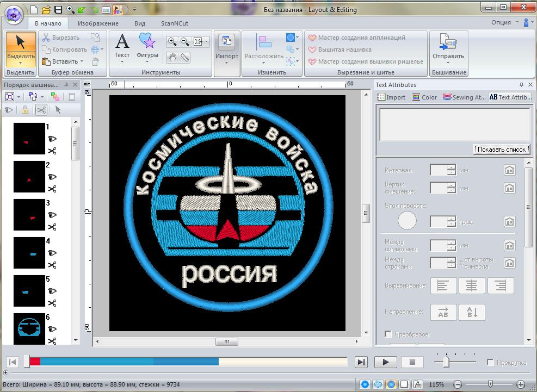The image size is (537, 392).
Task: Click the Показать список button
Action: (502, 150)
